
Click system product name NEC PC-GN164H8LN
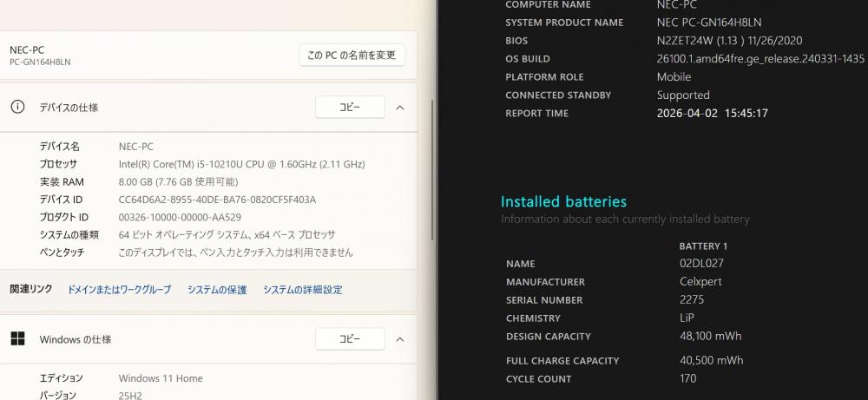tap(709, 23)
